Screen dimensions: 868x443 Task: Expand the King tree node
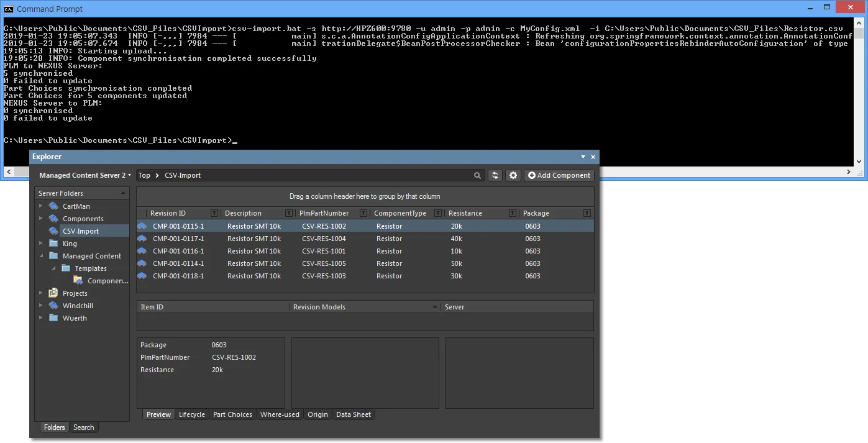point(41,244)
